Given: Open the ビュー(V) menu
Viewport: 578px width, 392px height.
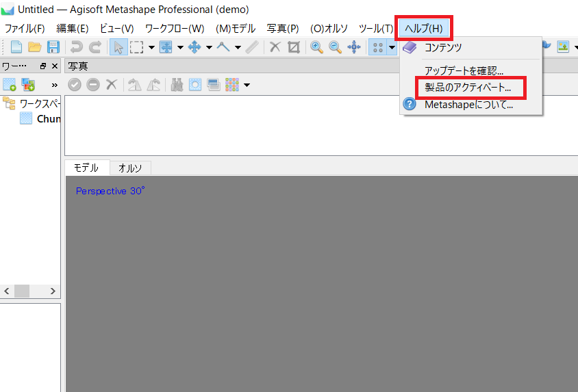Looking at the screenshot, I should pyautogui.click(x=117, y=28).
